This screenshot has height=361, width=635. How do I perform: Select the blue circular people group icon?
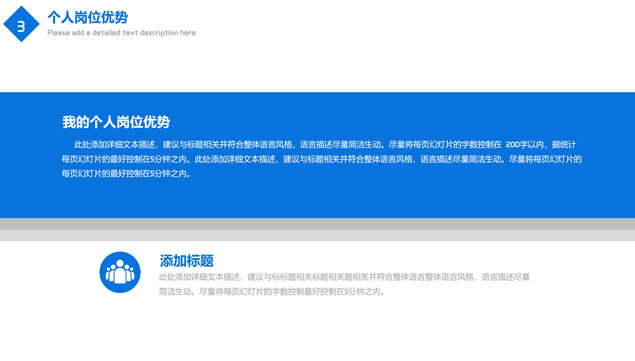[x=120, y=272]
